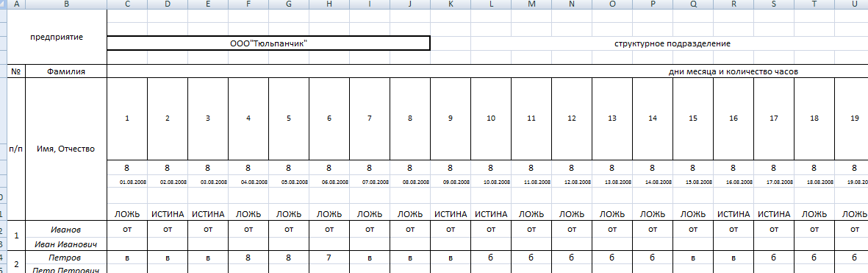This screenshot has width=868, height=273.
Task: Select the 'Иван Иванович' cell
Action: (x=66, y=244)
